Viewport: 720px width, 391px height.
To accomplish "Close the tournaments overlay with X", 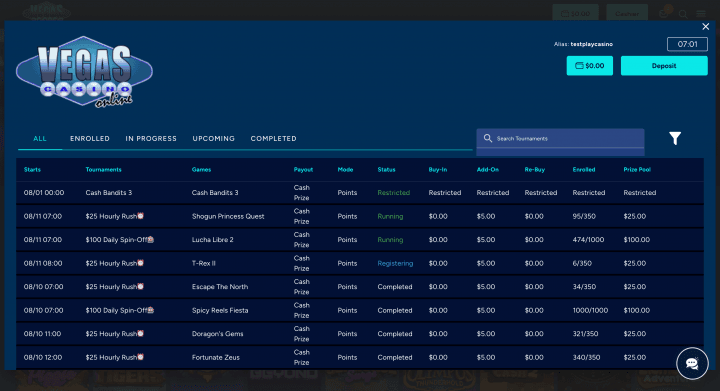I will (705, 27).
